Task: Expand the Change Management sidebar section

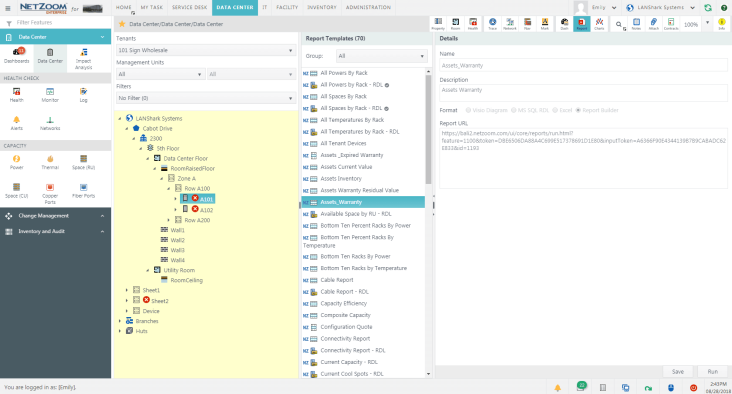Action: point(56,216)
